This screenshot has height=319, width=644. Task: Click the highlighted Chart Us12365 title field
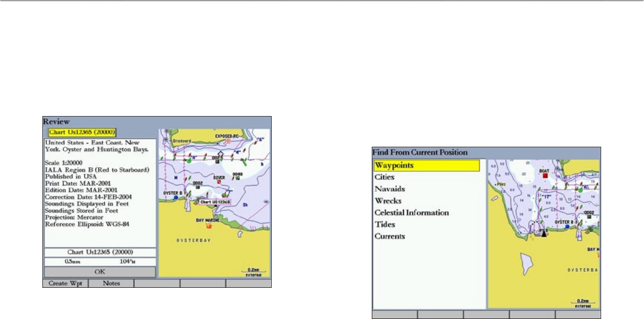79,132
